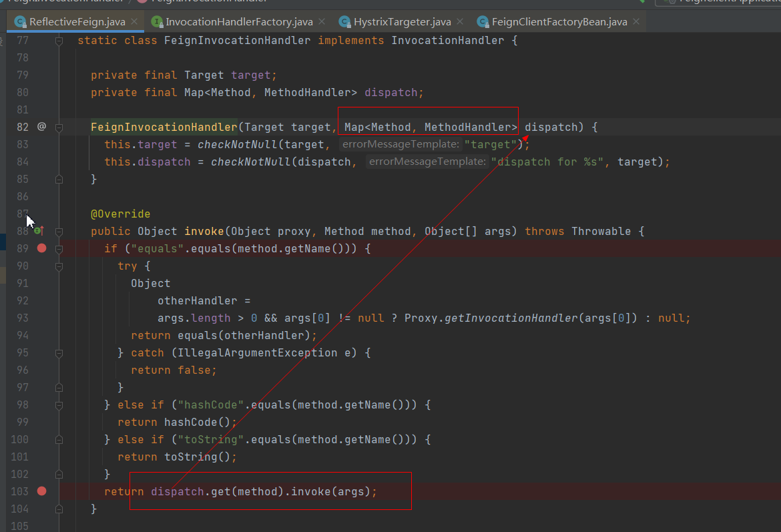Collapse the toString else-if fold at line 100
The width and height of the screenshot is (781, 532).
(59, 440)
